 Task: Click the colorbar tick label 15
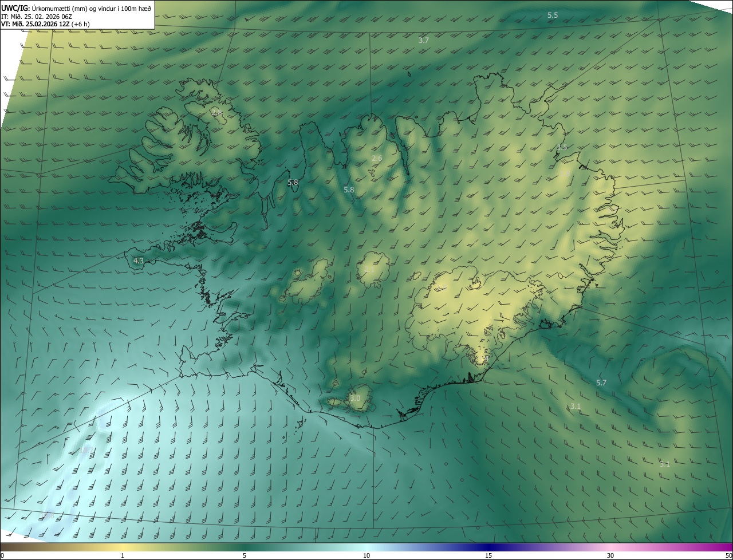click(x=488, y=556)
